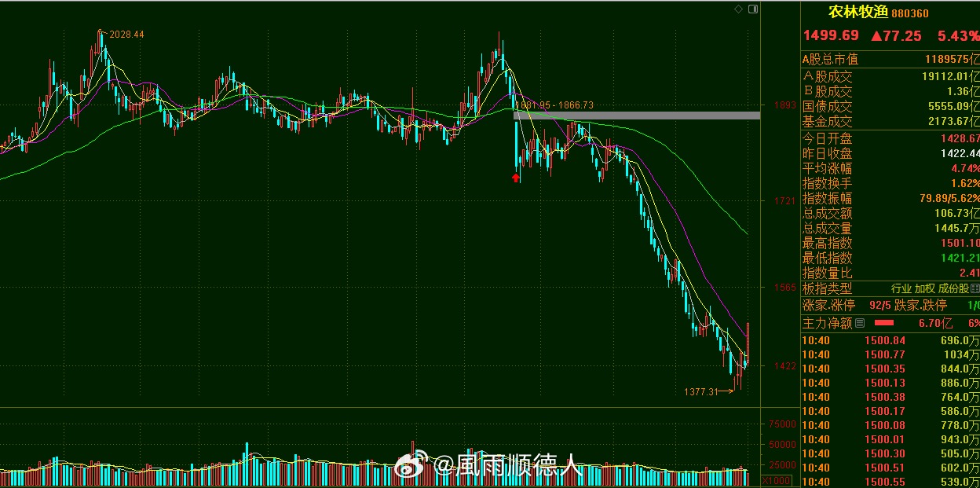Click the 指数振幅 value 79.89/5.62%

point(949,198)
